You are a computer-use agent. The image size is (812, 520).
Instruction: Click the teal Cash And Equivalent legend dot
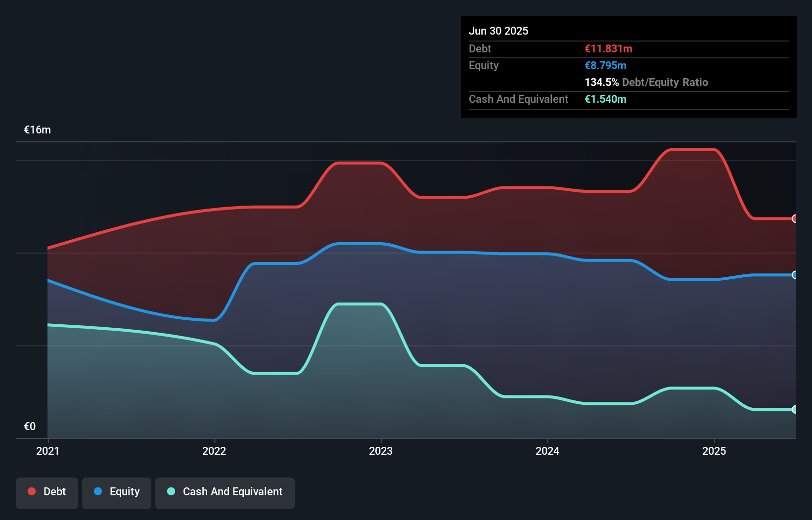click(171, 491)
